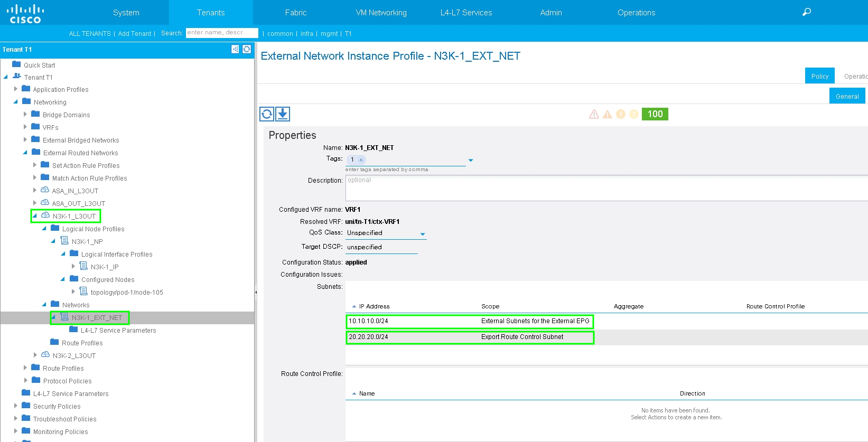Click the Add Tenant link
This screenshot has width=868, height=442.
pyautogui.click(x=134, y=33)
